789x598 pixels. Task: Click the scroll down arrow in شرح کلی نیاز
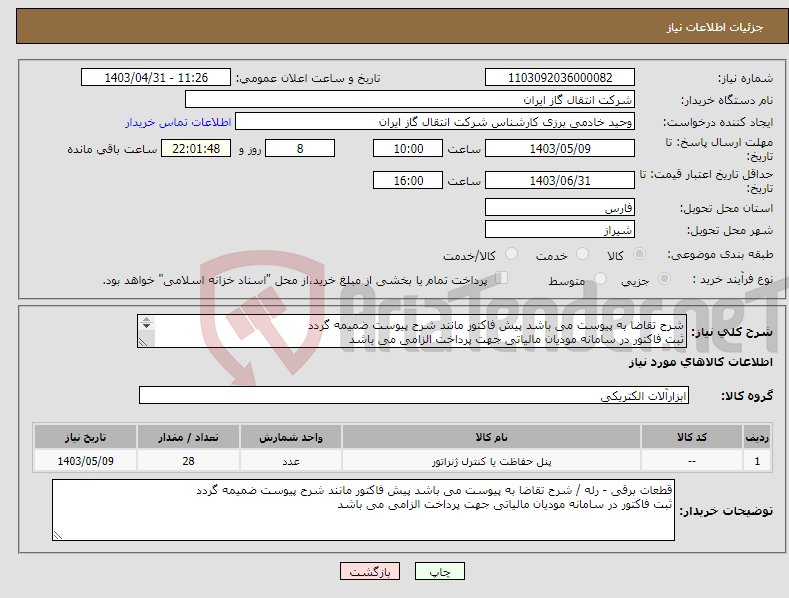(146, 326)
